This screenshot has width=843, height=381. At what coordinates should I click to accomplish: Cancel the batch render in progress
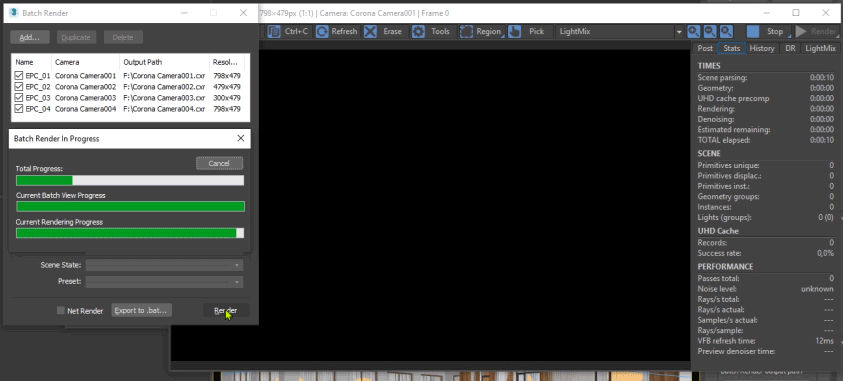219,163
